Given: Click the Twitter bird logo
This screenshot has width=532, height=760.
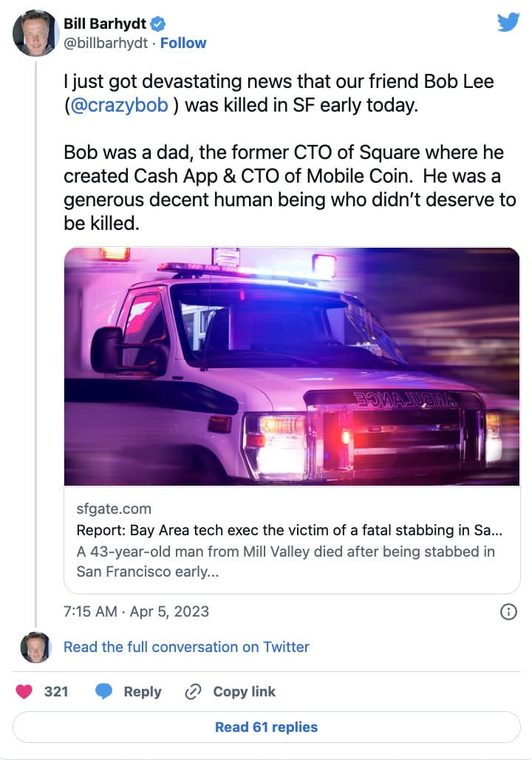Looking at the screenshot, I should [x=508, y=22].
